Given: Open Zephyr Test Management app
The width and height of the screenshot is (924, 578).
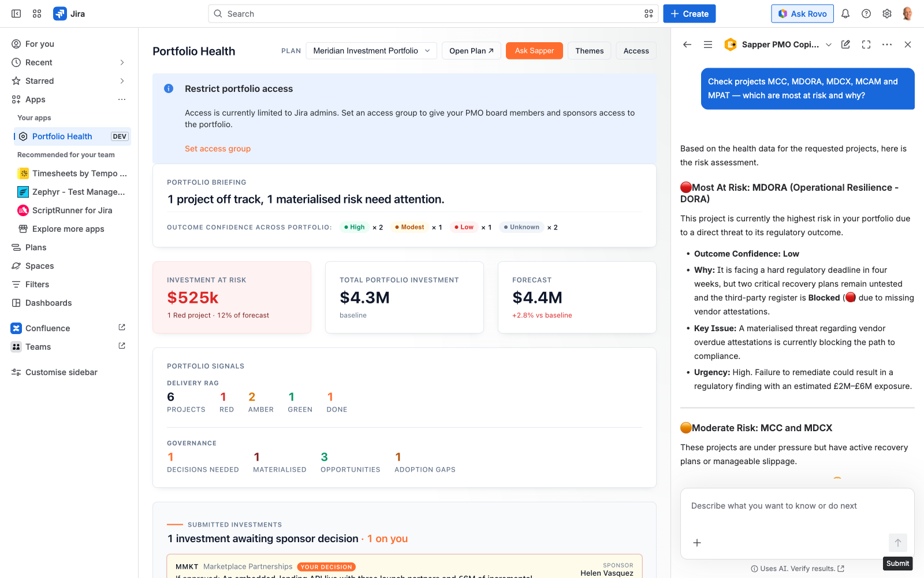Looking at the screenshot, I should 73,192.
